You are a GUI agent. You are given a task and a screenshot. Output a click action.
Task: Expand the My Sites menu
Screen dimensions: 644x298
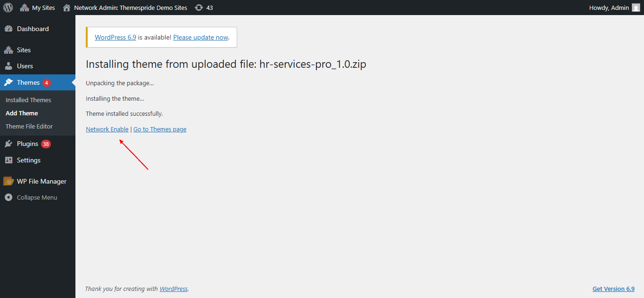point(37,7)
